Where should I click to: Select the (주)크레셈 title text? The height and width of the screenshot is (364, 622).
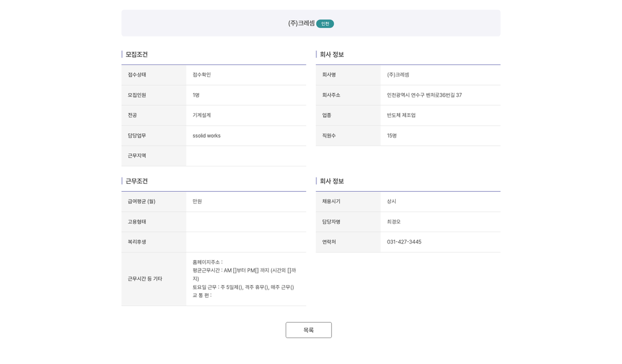[301, 24]
